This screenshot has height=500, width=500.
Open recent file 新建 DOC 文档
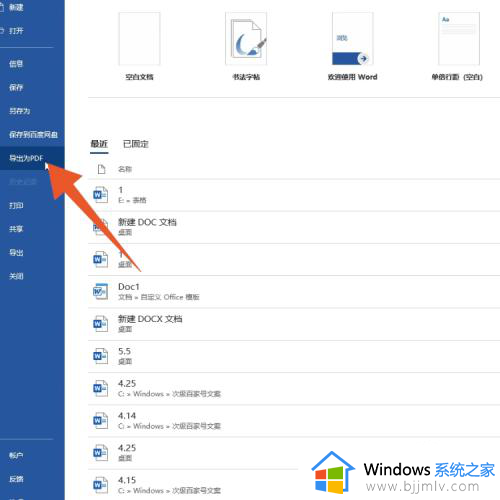pyautogui.click(x=293, y=227)
